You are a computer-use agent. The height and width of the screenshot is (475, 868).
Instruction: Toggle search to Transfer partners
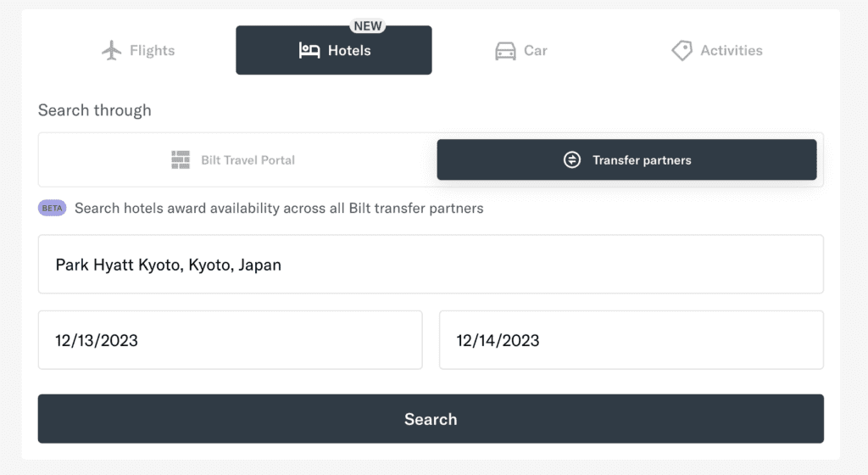pyautogui.click(x=642, y=159)
